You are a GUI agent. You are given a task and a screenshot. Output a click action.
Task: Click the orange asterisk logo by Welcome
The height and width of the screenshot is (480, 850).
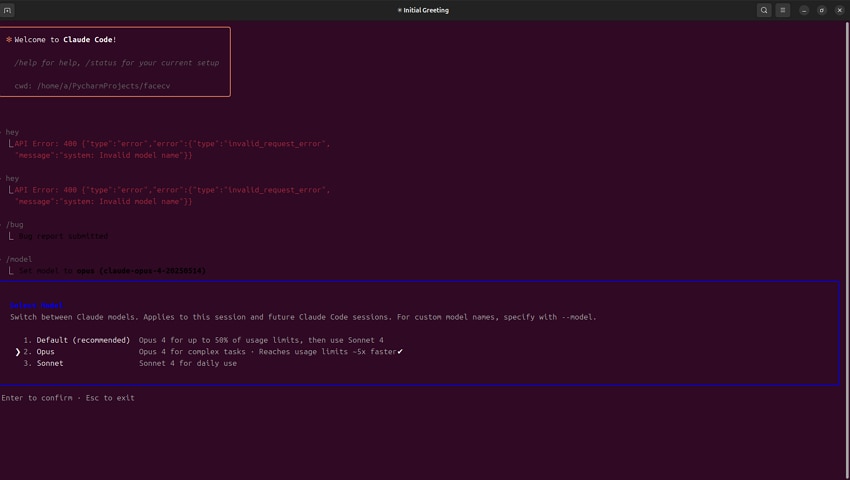click(9, 39)
